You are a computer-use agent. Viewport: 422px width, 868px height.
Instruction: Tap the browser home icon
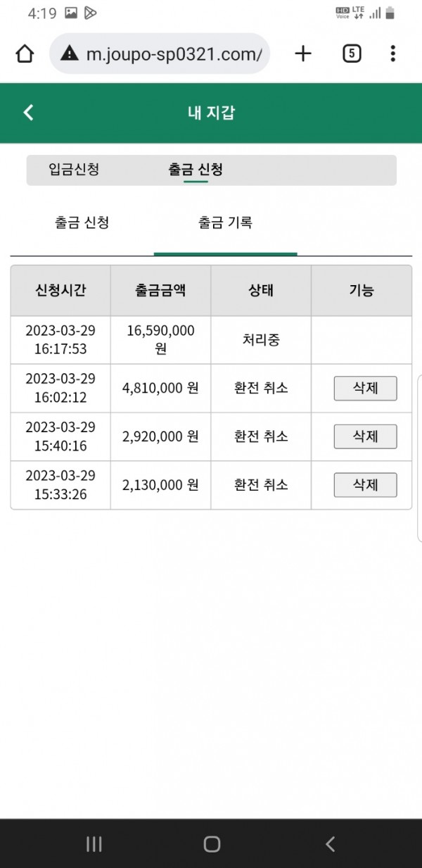tap(25, 54)
